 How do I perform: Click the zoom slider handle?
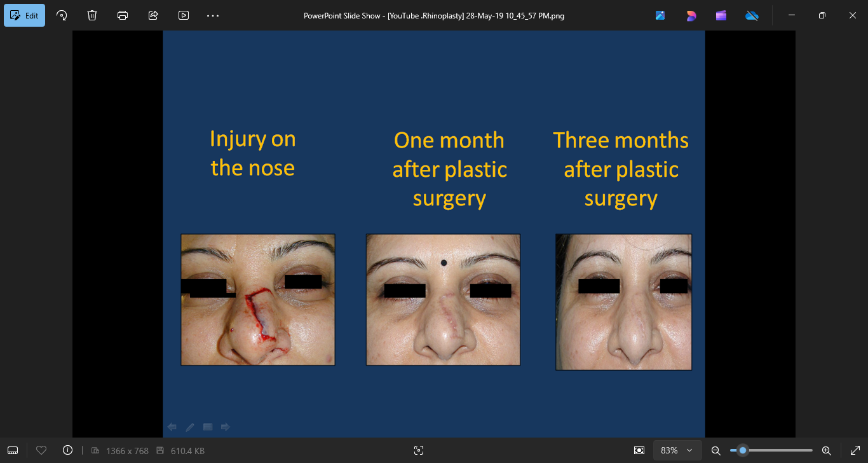[742, 450]
